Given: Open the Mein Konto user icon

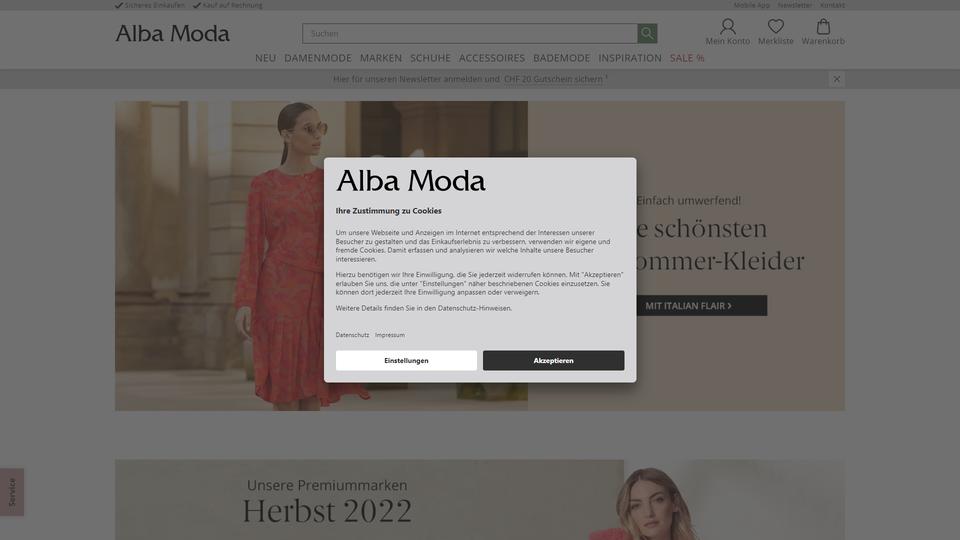Looking at the screenshot, I should [727, 26].
